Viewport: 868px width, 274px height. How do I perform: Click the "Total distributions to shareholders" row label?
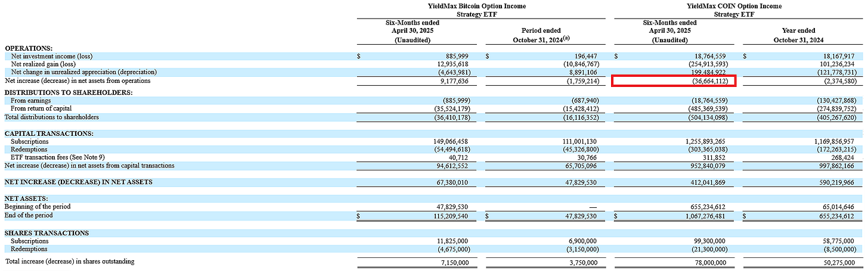(x=52, y=117)
